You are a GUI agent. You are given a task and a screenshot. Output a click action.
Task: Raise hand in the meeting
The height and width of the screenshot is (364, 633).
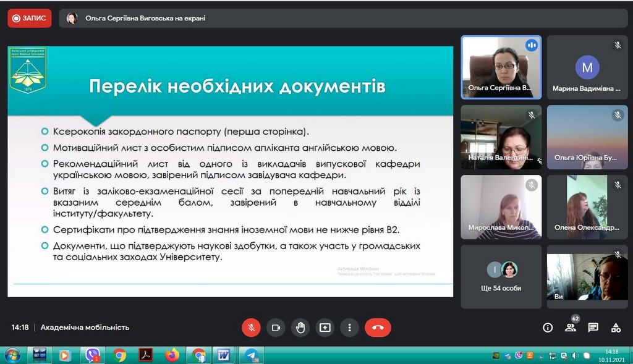tap(300, 328)
